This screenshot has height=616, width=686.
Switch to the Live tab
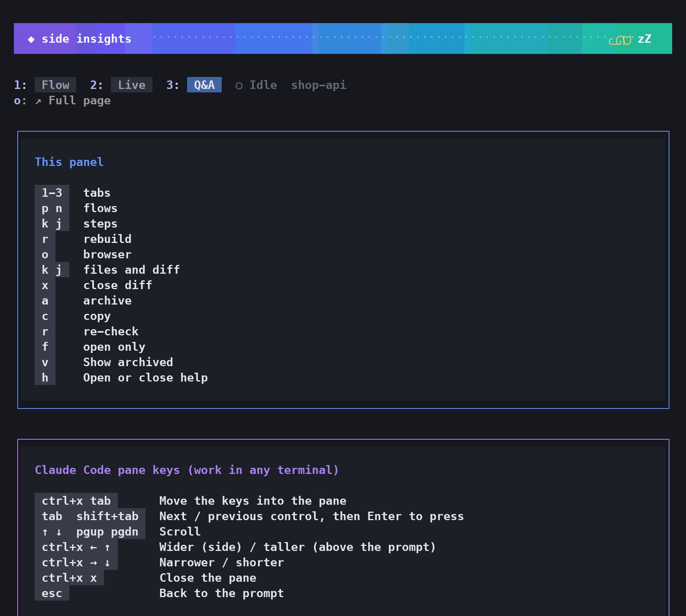132,85
